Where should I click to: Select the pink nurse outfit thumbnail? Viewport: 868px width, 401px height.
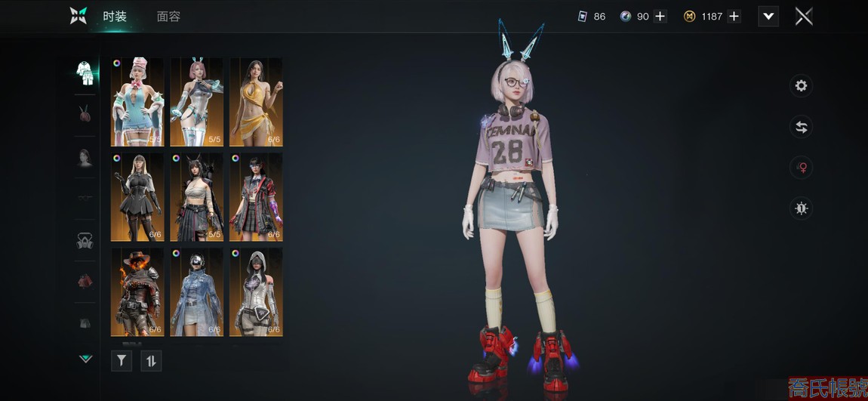coord(137,102)
